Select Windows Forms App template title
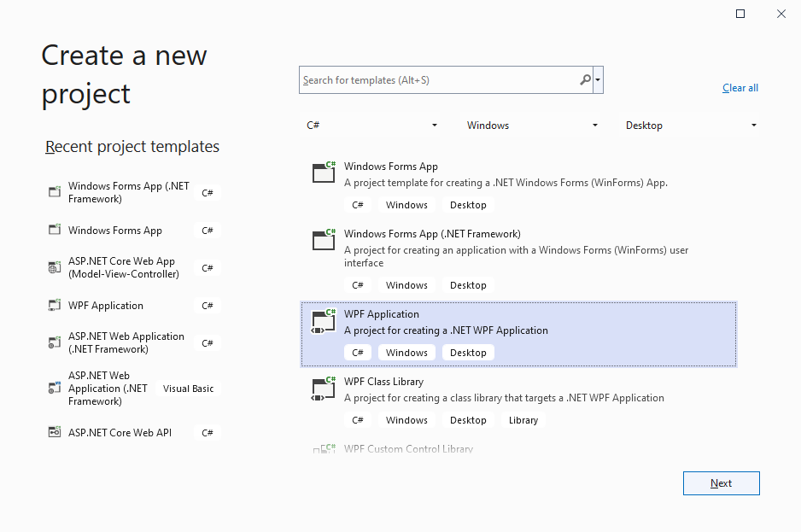This screenshot has height=532, width=801. [391, 167]
